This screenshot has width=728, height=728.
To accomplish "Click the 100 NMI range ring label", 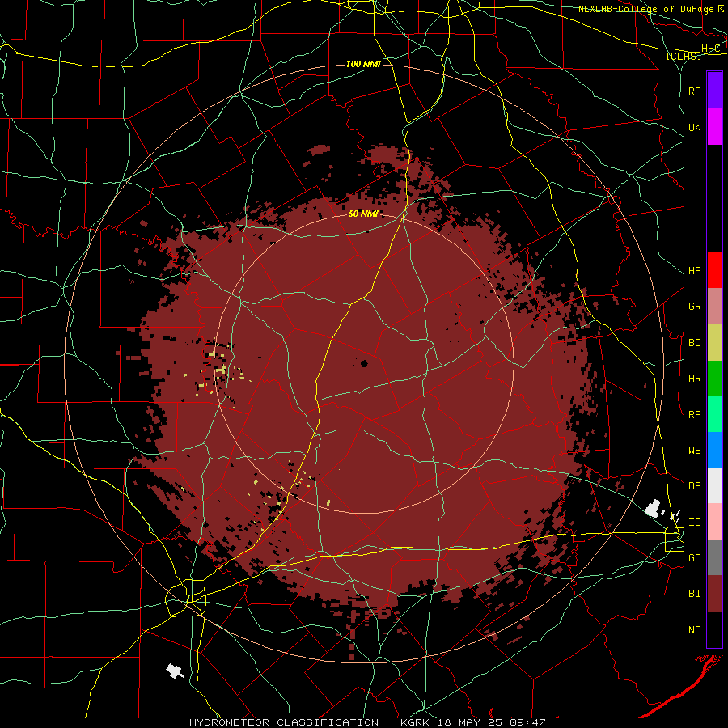I will [363, 64].
